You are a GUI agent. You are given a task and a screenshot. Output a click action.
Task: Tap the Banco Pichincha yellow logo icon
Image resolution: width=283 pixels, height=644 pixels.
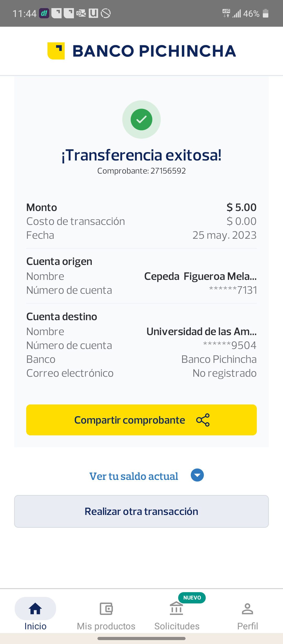pyautogui.click(x=56, y=51)
